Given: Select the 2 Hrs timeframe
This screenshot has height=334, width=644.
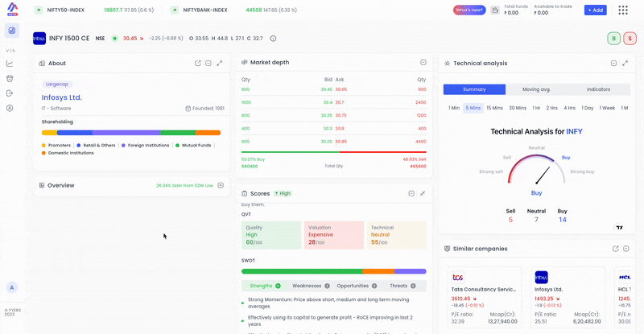Looking at the screenshot, I should (x=551, y=108).
